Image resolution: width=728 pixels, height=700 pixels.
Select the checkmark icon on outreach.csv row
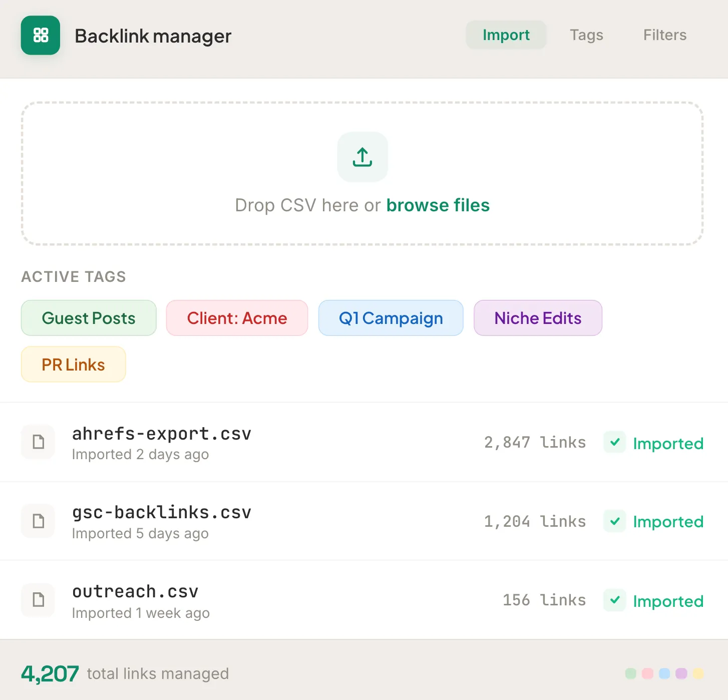click(x=614, y=600)
